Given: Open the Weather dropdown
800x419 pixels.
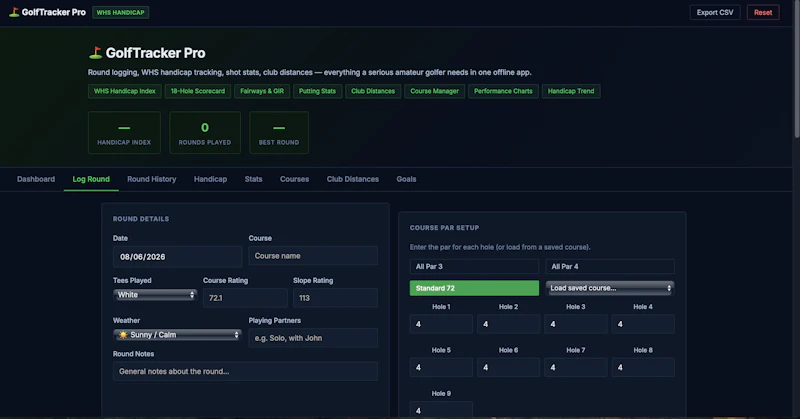Looking at the screenshot, I should pos(177,335).
